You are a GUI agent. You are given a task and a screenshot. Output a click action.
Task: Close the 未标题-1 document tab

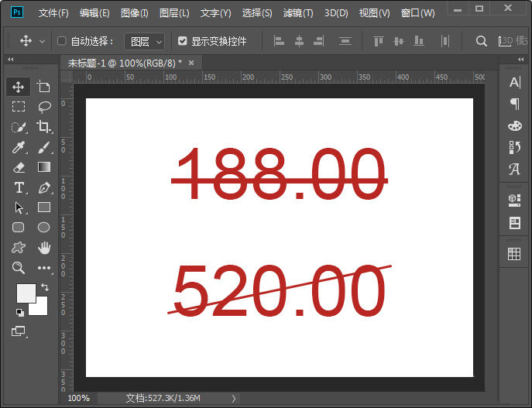tap(191, 63)
